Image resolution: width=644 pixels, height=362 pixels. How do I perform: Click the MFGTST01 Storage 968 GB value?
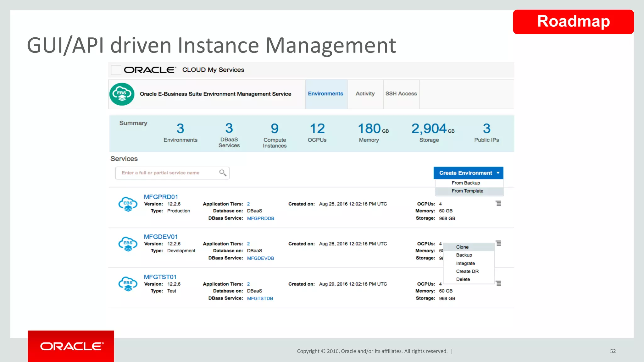coord(447,299)
